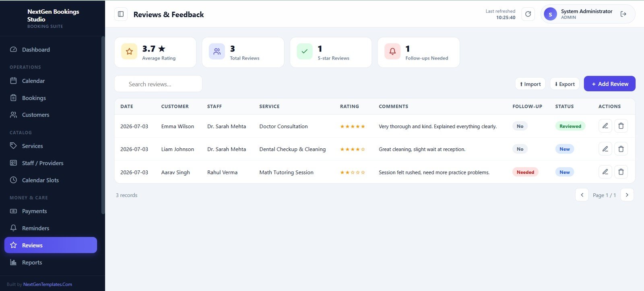Click the Status column header
Screen dimensions: 644x291
pyautogui.click(x=564, y=107)
